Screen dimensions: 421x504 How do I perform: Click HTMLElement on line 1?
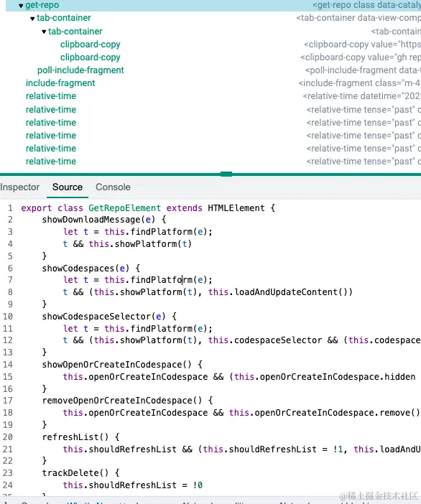coord(236,208)
